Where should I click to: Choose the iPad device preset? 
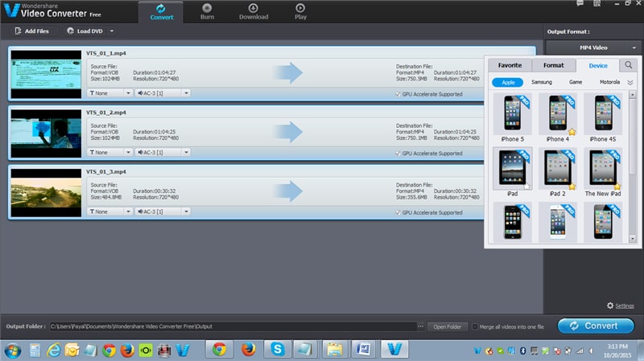[513, 172]
